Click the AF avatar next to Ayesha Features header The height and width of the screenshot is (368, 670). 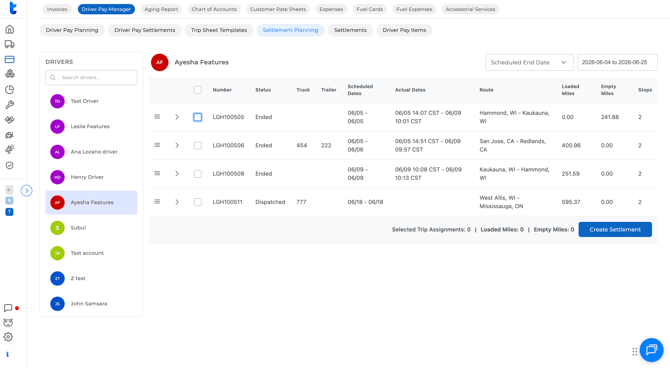pyautogui.click(x=159, y=62)
